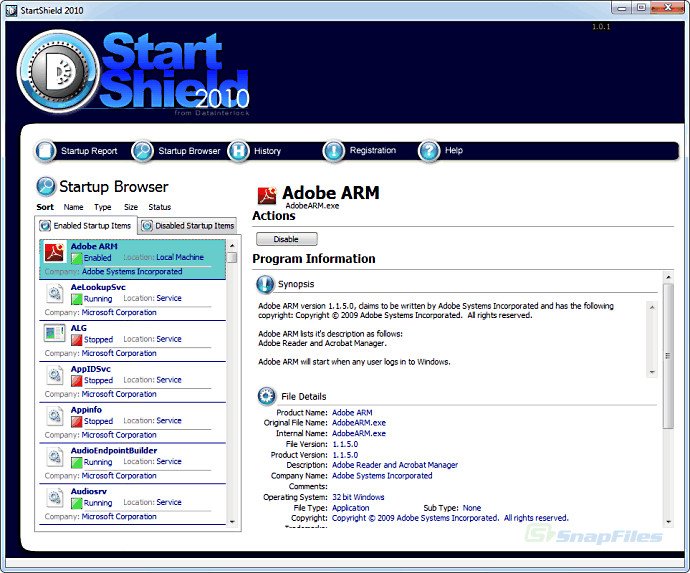The width and height of the screenshot is (690, 573).
Task: Click Synopsis text box scroll up arrow
Action: [652, 307]
